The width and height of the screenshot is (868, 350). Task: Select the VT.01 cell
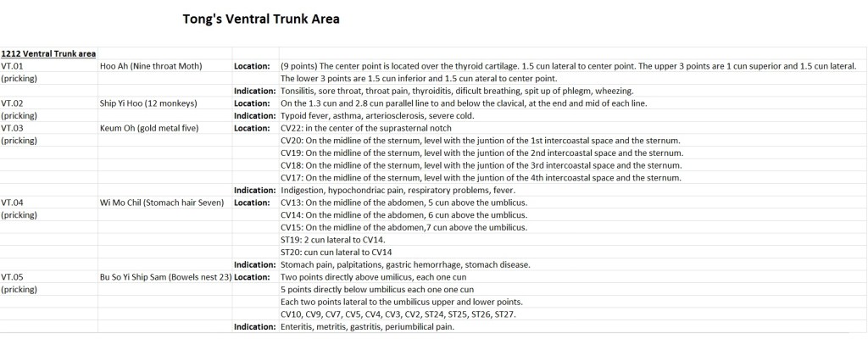13,66
